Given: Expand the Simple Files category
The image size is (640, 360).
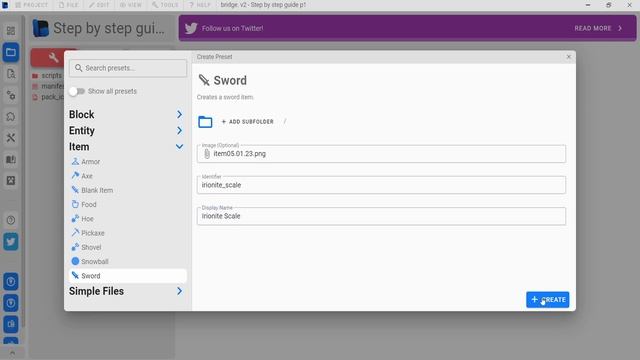Looking at the screenshot, I should tap(127, 291).
